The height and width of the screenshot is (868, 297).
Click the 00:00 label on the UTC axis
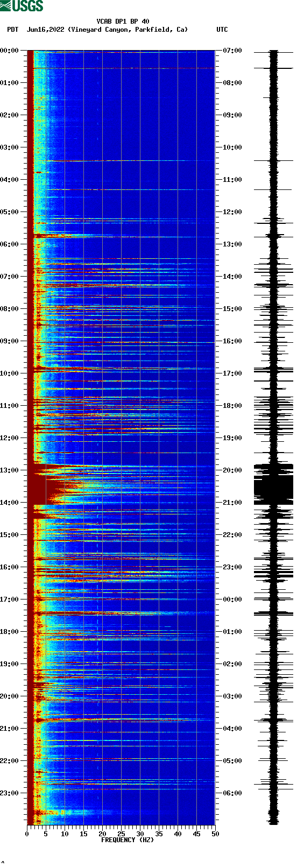pyautogui.click(x=232, y=599)
